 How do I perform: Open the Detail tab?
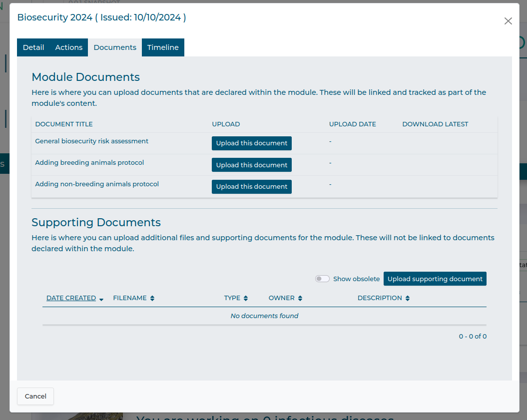click(x=33, y=47)
